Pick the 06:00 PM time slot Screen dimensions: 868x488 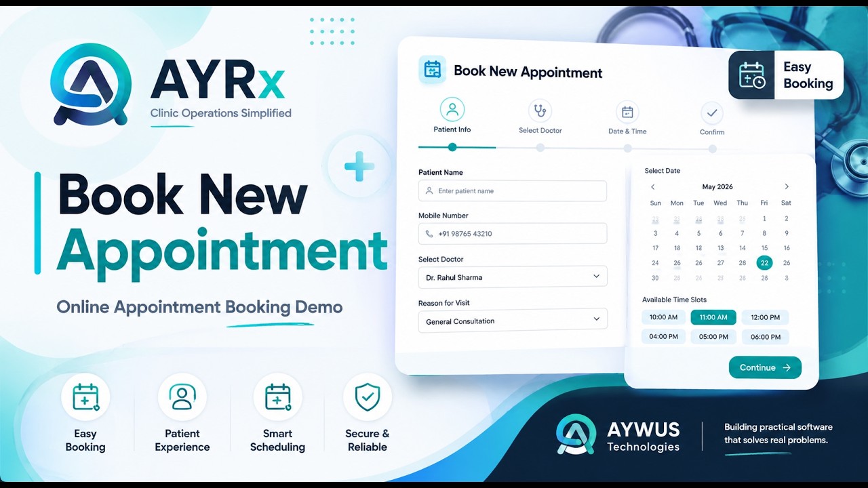(765, 336)
